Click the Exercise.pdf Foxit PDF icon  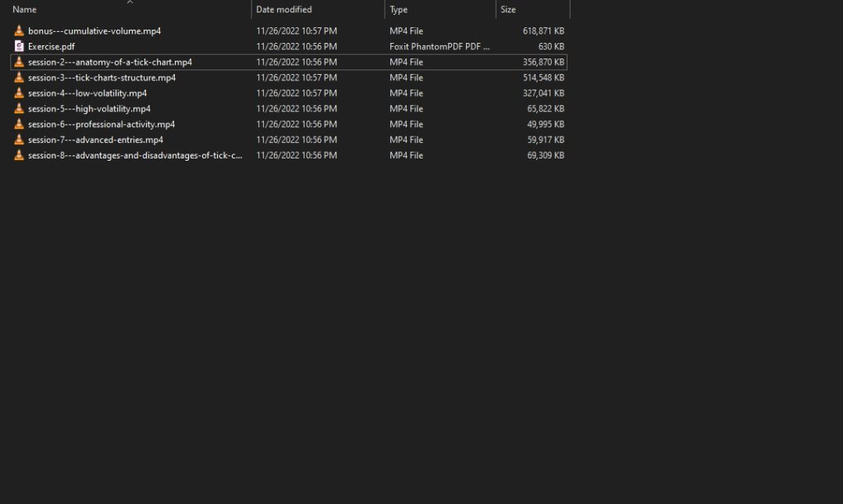[x=20, y=47]
